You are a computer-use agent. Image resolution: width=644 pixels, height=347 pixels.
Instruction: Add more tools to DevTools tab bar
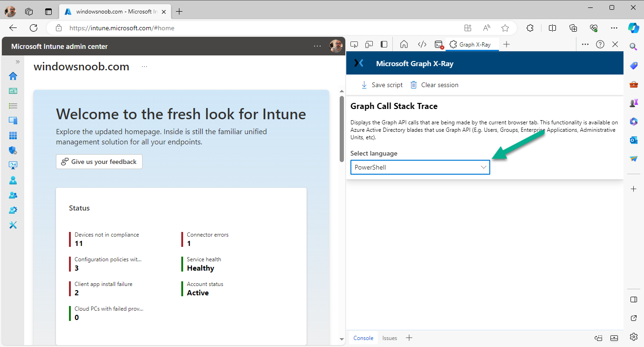point(507,44)
